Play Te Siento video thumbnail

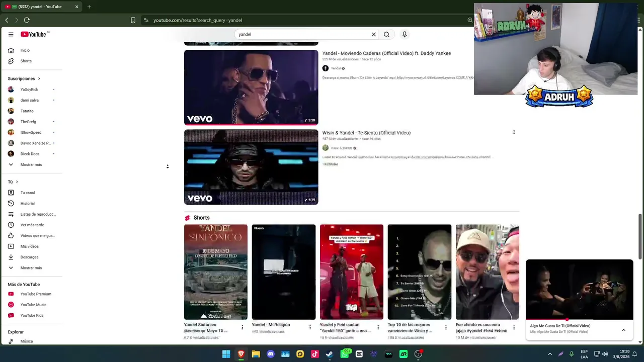[251, 167]
